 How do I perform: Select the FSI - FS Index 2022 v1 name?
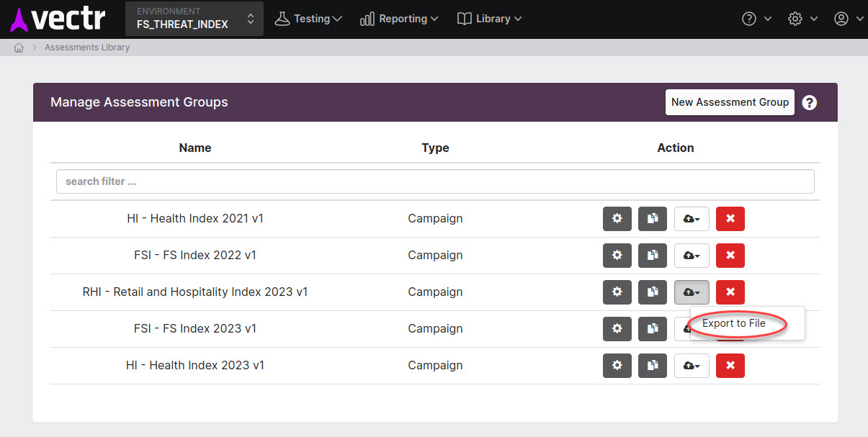coord(195,255)
